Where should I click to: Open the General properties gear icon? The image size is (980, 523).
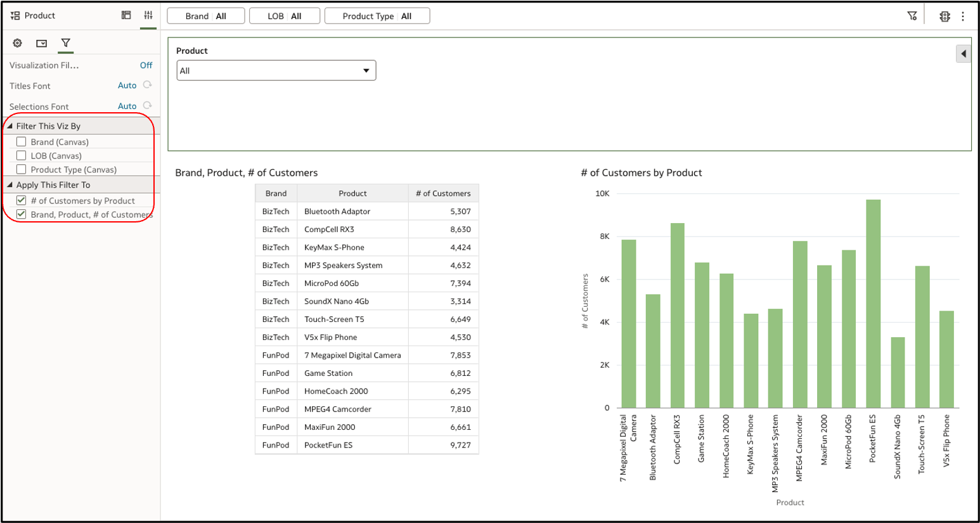pos(17,43)
